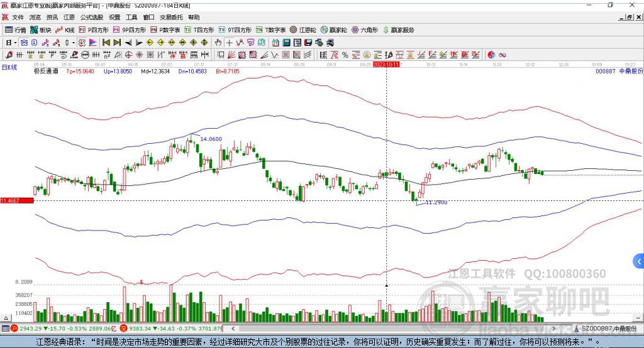This screenshot has width=644, height=348.
Task: Open the calendar icon tool
Action: (275, 43)
